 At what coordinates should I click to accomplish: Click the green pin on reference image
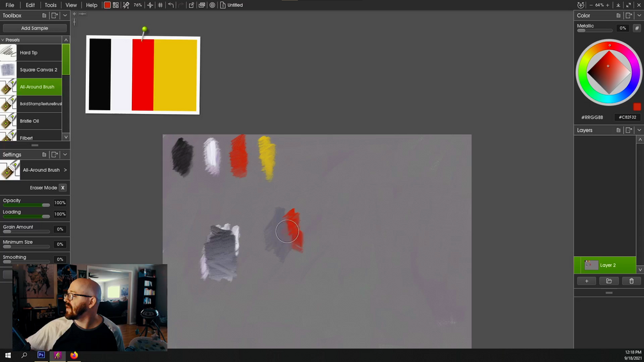point(144,29)
